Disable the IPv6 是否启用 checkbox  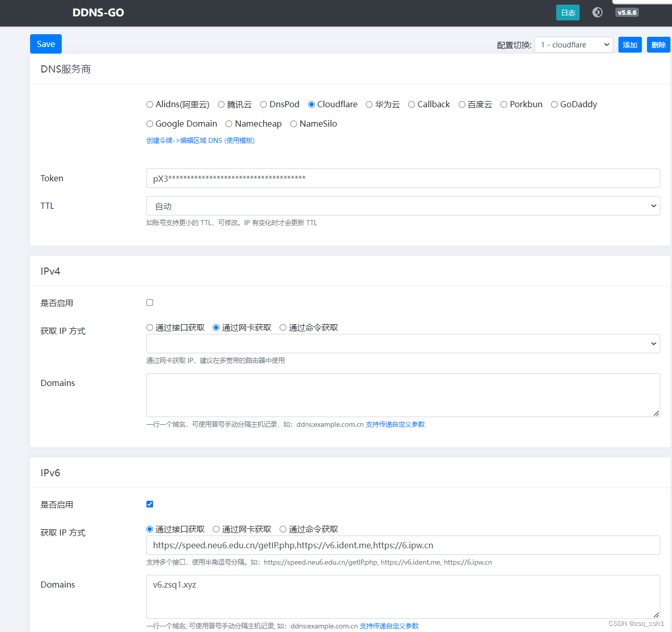coord(150,504)
